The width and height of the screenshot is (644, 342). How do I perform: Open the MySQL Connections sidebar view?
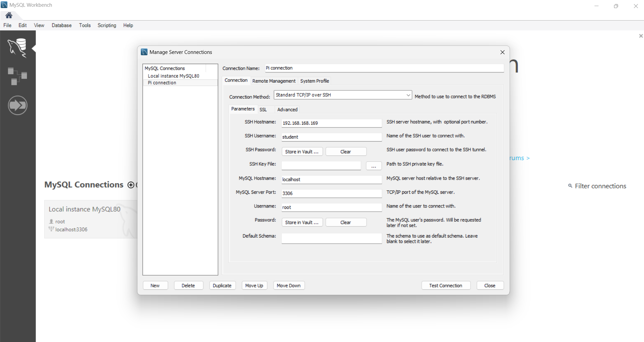point(18,48)
